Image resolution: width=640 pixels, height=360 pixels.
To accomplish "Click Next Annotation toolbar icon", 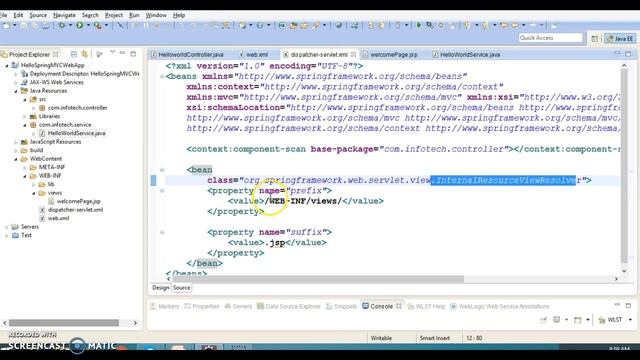I will pos(467,25).
